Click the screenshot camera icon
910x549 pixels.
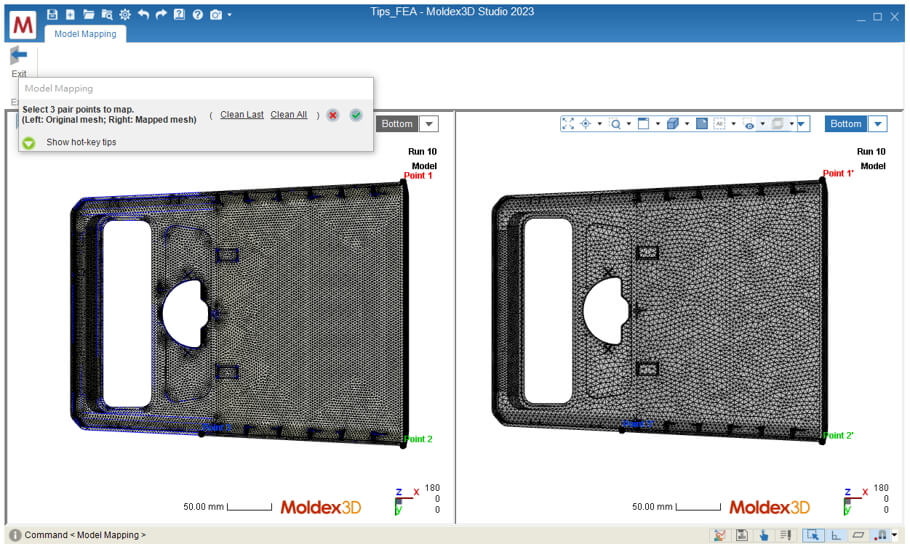point(216,14)
